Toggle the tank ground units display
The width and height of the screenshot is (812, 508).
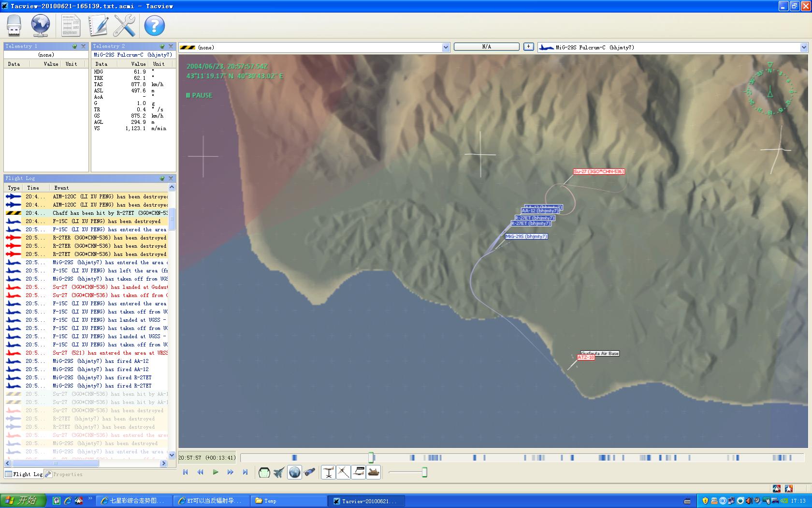[374, 472]
